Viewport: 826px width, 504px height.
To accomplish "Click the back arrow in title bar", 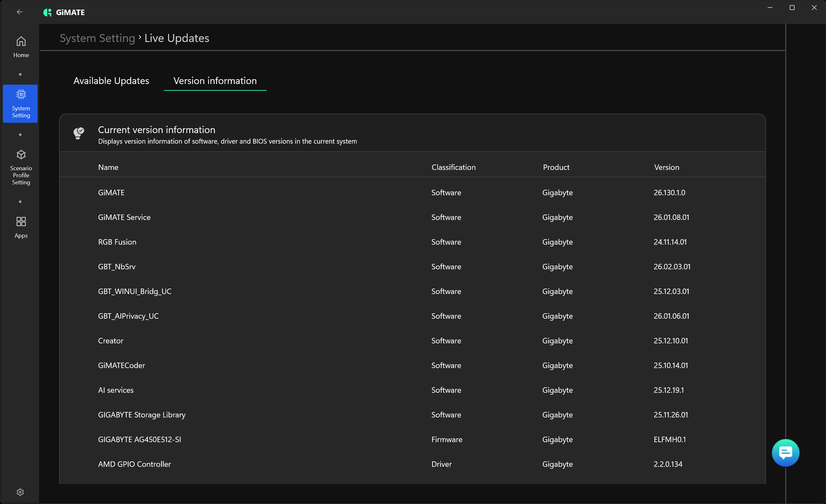I will point(20,12).
